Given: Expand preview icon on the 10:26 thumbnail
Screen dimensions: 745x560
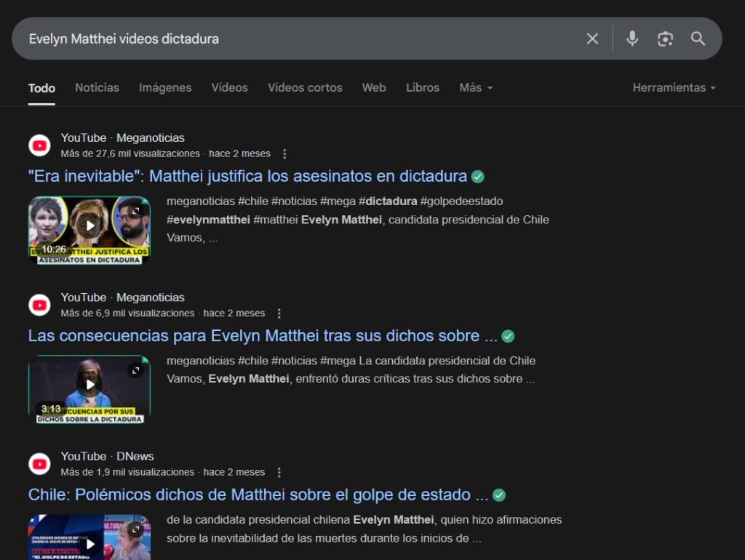Looking at the screenshot, I should [136, 210].
